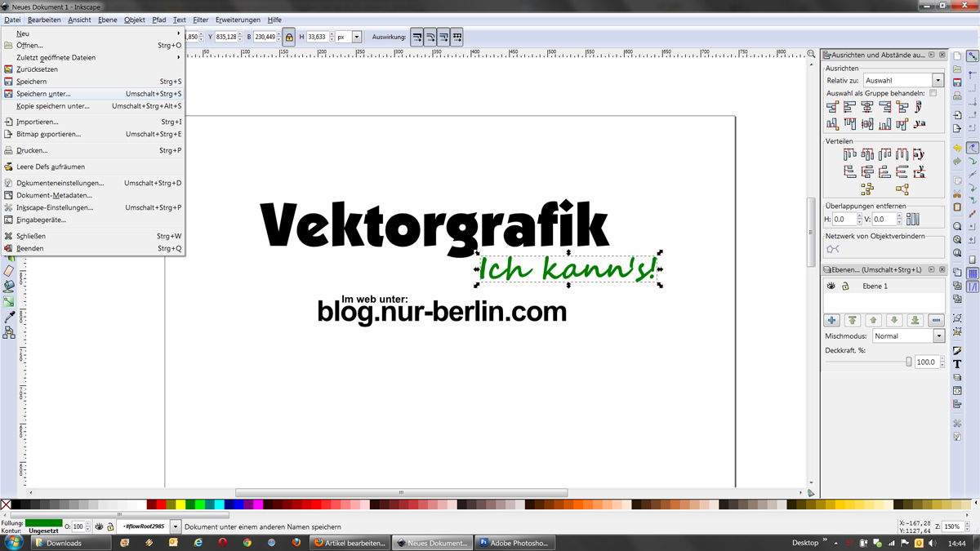
Task: Switch to Adobe Photoshop taskbar item
Action: pos(514,543)
